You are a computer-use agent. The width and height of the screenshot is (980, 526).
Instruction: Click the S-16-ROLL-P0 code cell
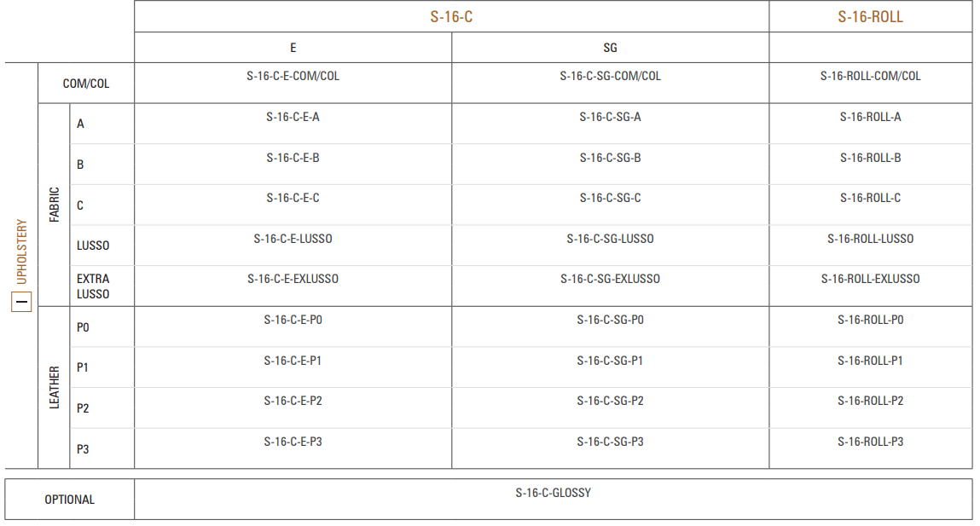tap(870, 320)
